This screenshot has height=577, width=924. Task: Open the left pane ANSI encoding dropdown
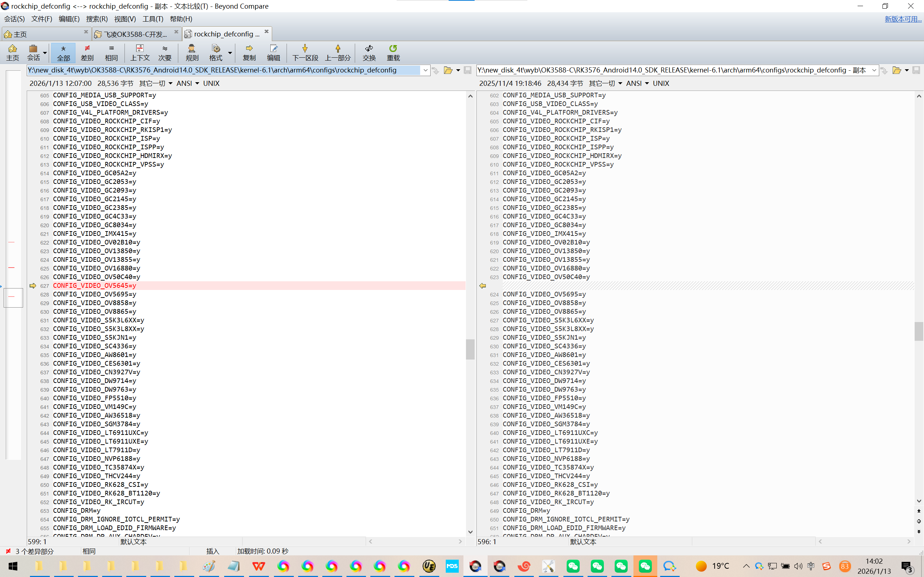(x=188, y=83)
